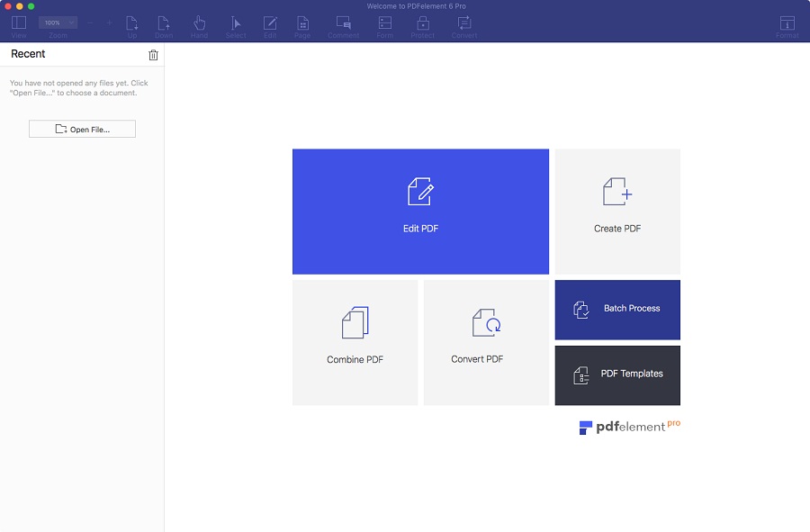Screen dimensions: 810x532
Task: Open the Protect tool
Action: [423, 23]
